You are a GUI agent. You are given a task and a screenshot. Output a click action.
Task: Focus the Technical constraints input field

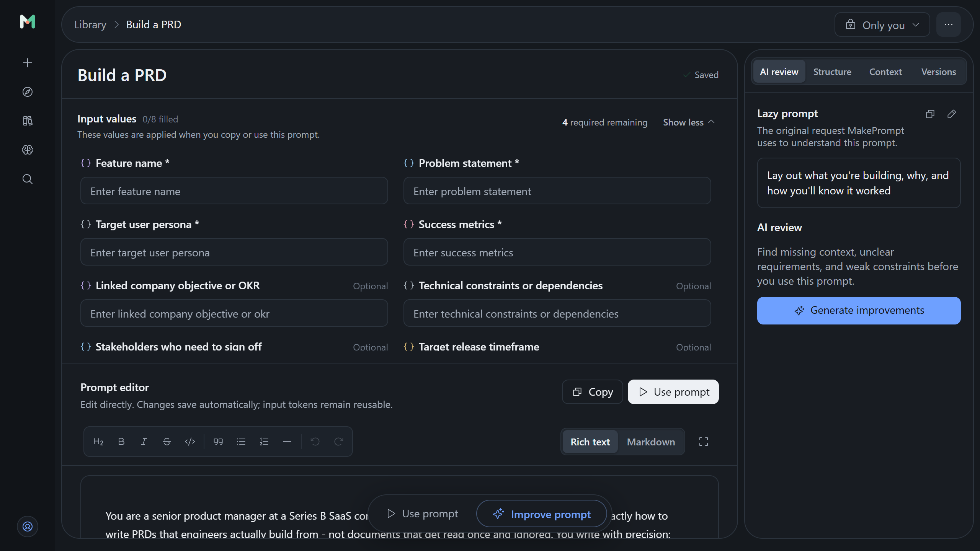(557, 313)
